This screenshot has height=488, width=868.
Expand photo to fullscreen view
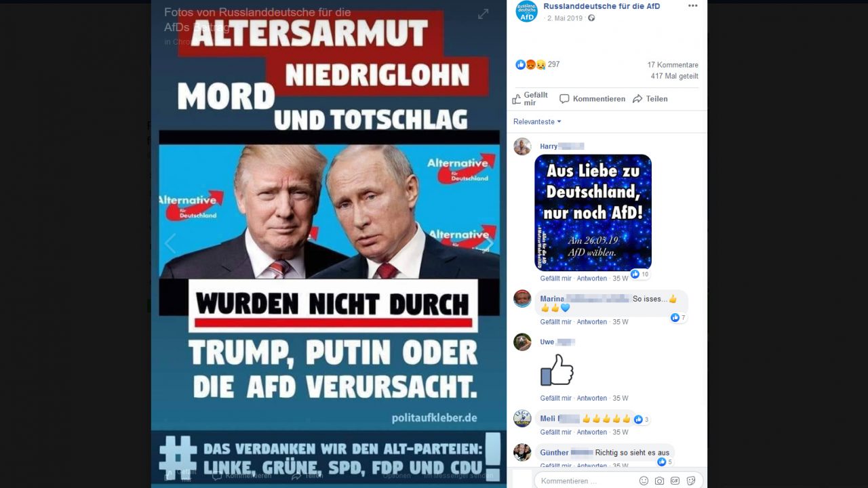pyautogui.click(x=484, y=14)
